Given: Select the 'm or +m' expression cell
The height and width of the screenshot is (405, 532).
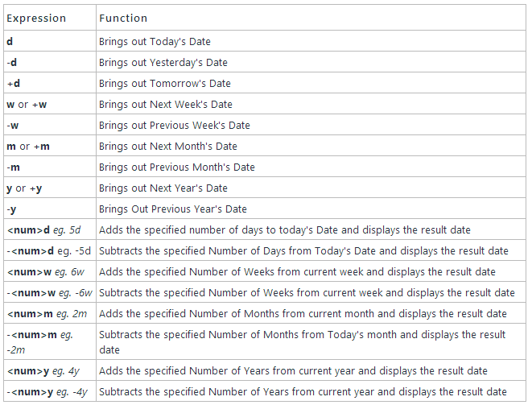Looking at the screenshot, I should (x=50, y=146).
